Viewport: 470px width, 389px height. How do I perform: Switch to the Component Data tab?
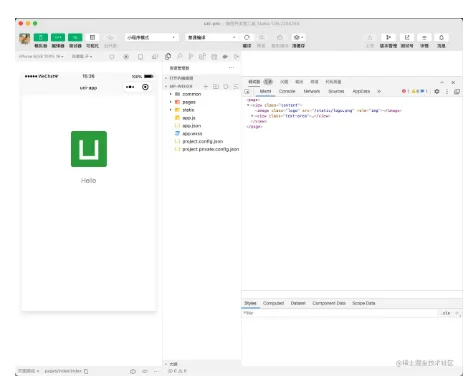point(329,303)
